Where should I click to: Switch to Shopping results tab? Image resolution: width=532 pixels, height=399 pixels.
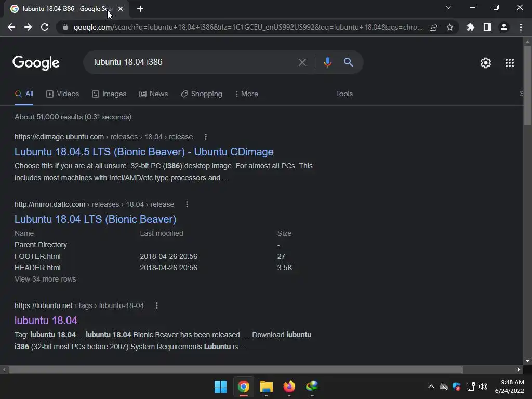point(202,94)
